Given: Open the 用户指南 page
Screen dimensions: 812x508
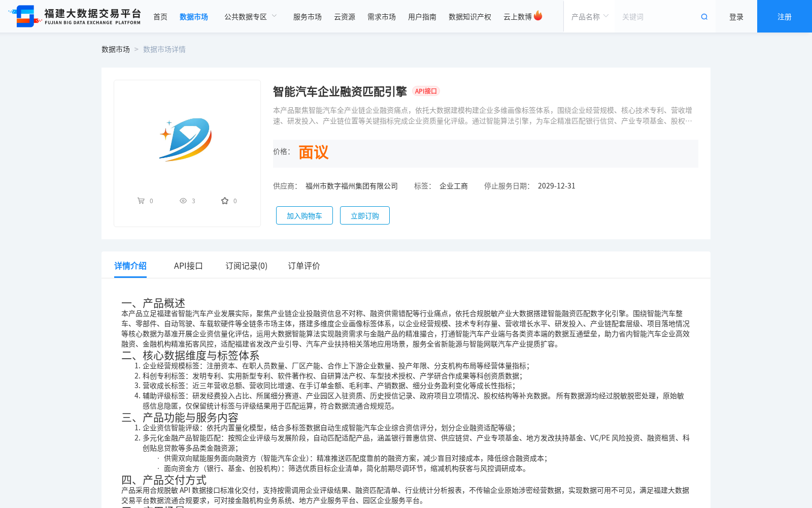Looking at the screenshot, I should [x=422, y=17].
